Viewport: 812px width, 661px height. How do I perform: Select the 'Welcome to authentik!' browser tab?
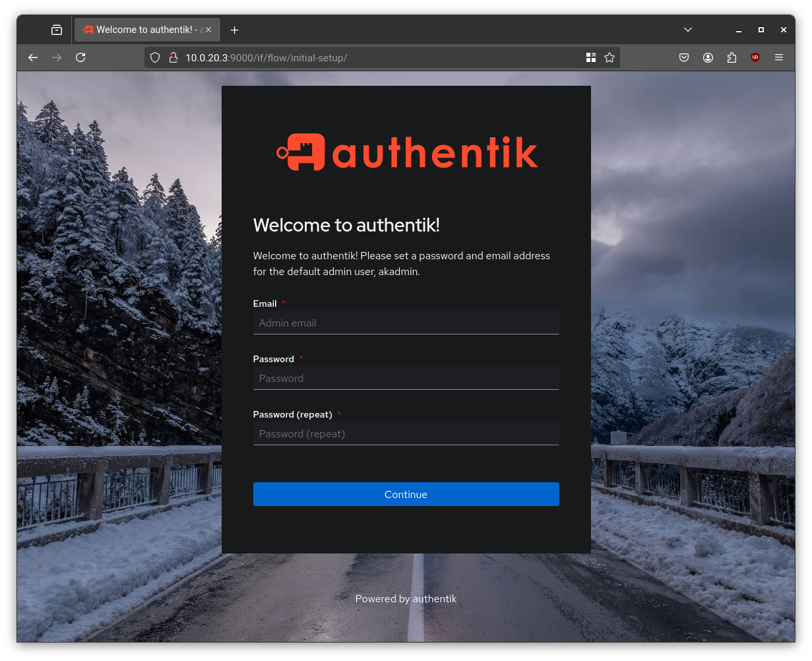point(147,30)
